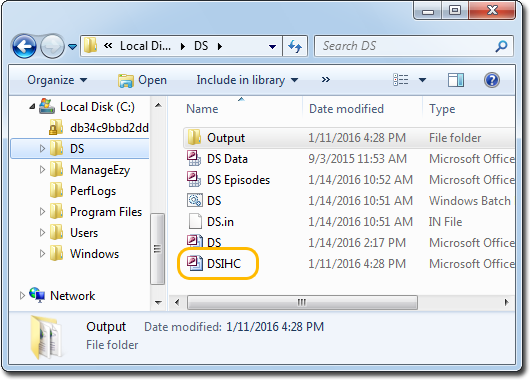
Task: Select the DSIHC file icon
Action: [x=195, y=263]
